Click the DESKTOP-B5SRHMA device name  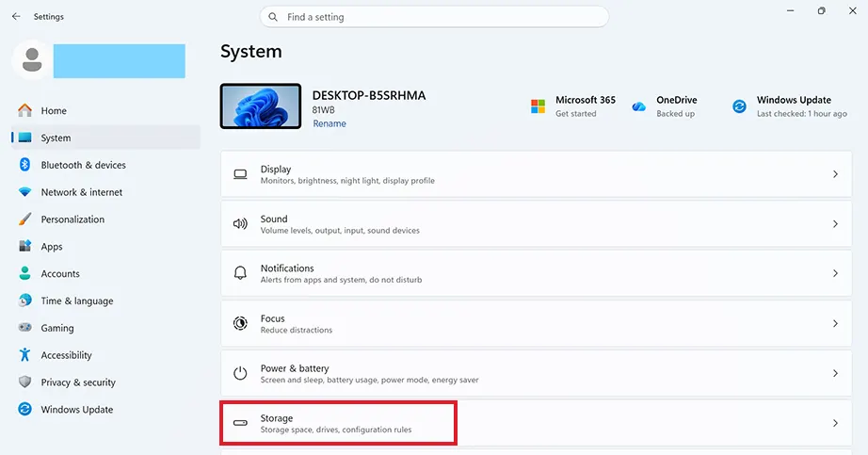[x=369, y=95]
